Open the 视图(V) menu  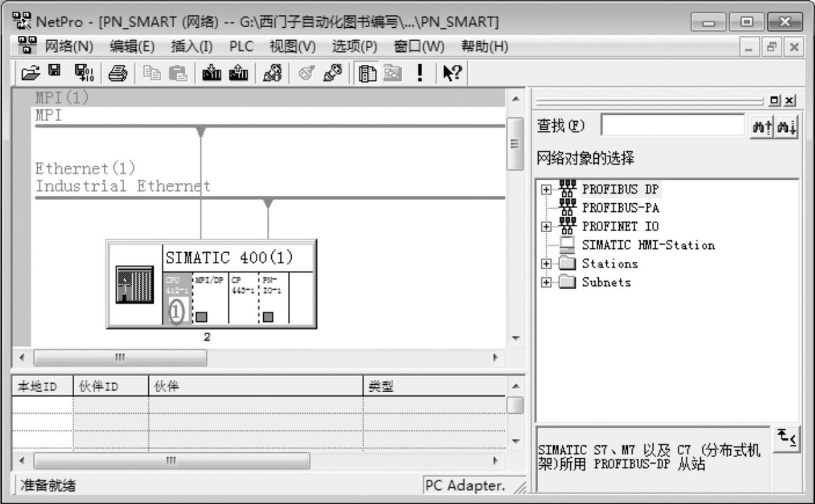(x=292, y=47)
